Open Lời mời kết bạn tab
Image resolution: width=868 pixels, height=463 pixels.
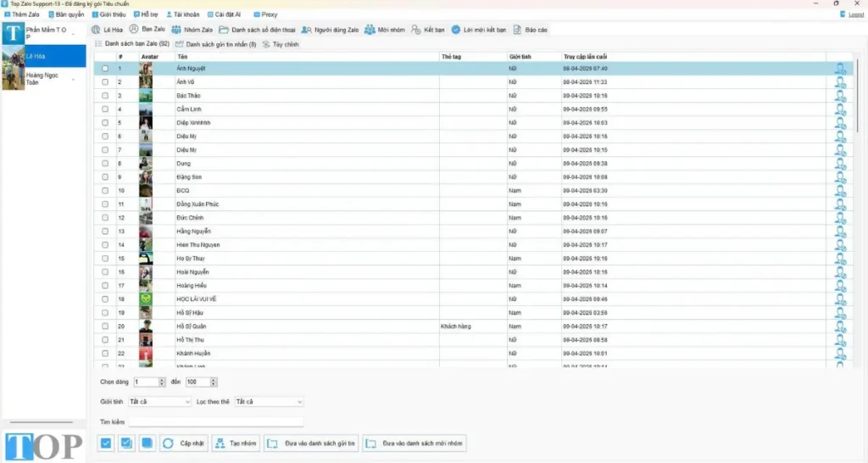click(x=479, y=30)
